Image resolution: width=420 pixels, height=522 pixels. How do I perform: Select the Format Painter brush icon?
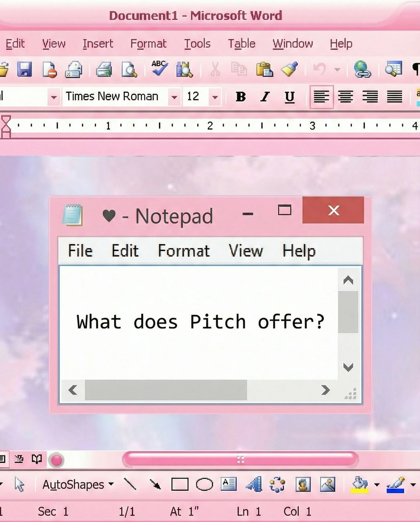pyautogui.click(x=289, y=69)
